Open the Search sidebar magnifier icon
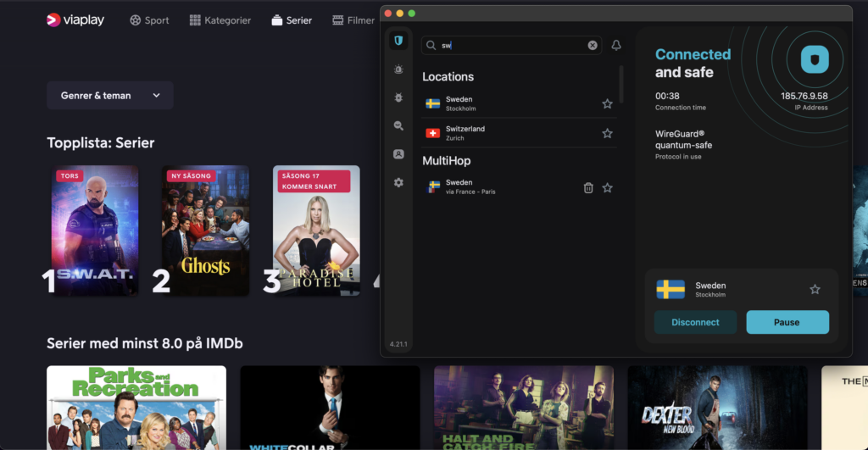This screenshot has width=868, height=450. (x=398, y=125)
